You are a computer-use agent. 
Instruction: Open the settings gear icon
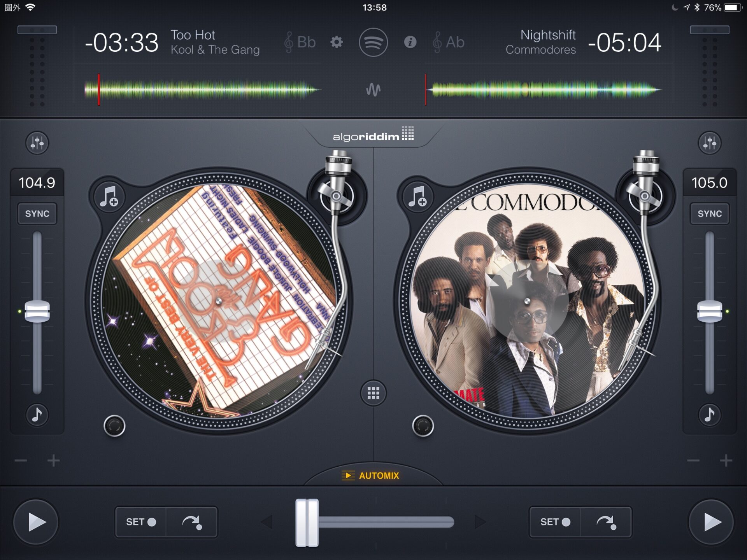[x=337, y=42]
